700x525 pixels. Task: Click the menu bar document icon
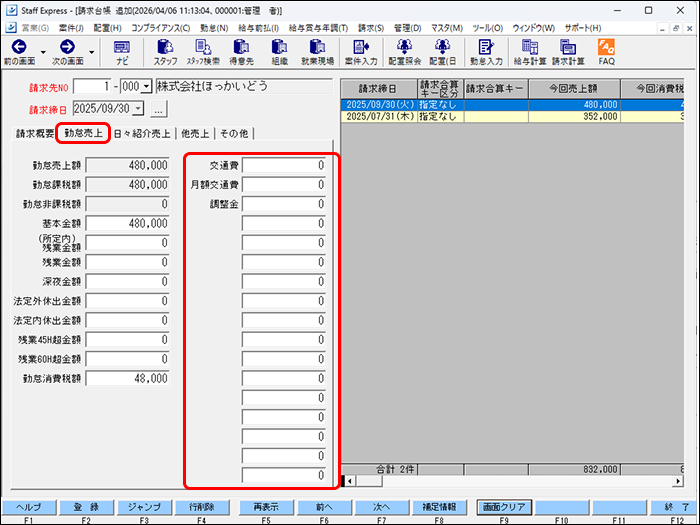point(11,28)
